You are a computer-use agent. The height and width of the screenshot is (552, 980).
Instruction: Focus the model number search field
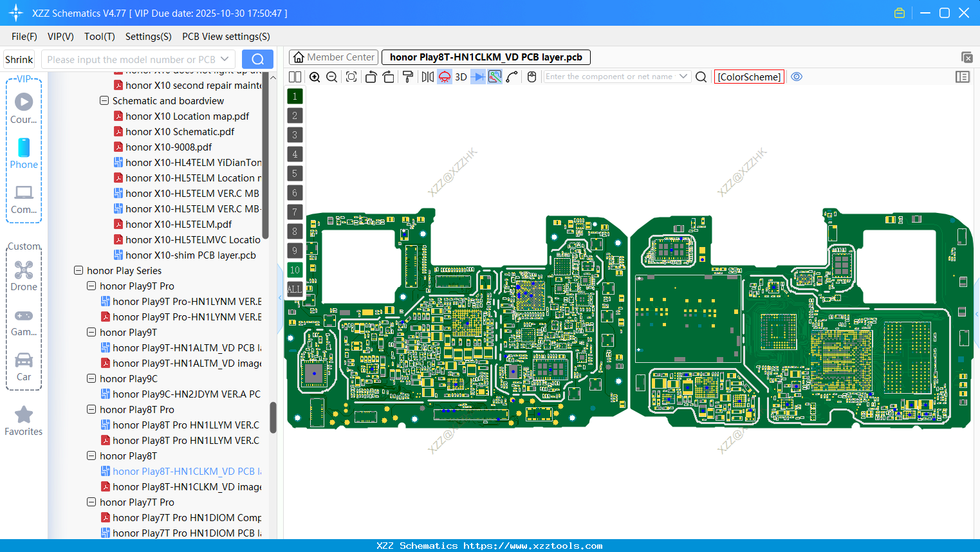131,59
